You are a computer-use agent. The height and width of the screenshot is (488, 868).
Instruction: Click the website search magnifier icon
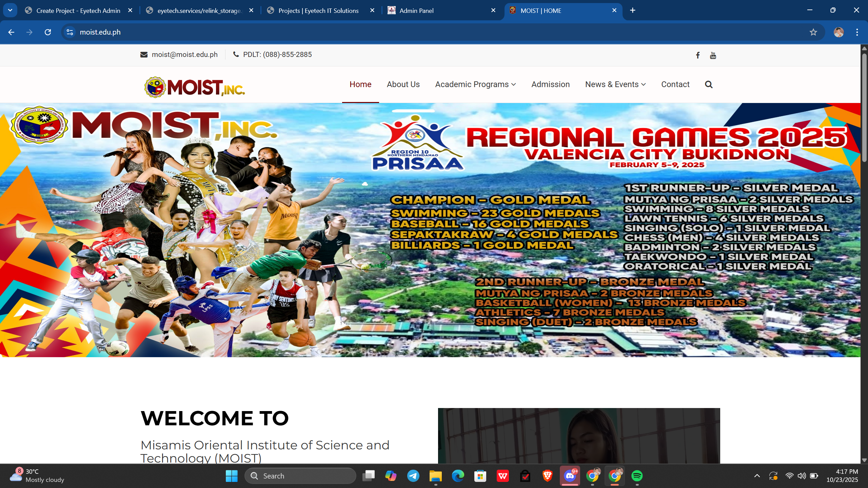(x=709, y=84)
